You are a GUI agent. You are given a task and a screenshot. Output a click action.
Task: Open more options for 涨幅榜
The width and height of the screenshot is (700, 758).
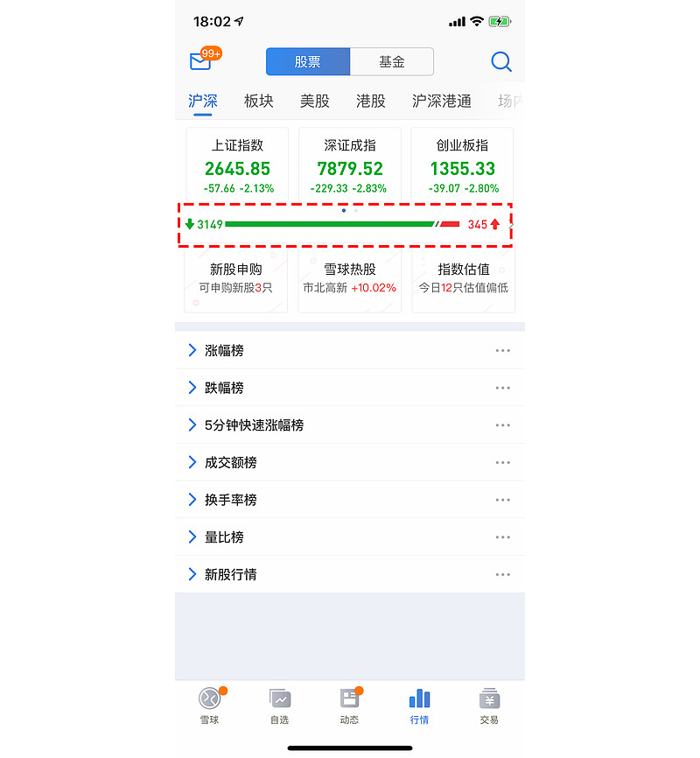point(503,350)
